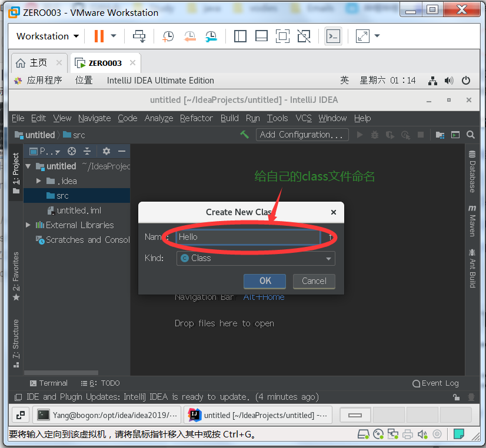Click the Debug bug icon in toolbar

[375, 135]
